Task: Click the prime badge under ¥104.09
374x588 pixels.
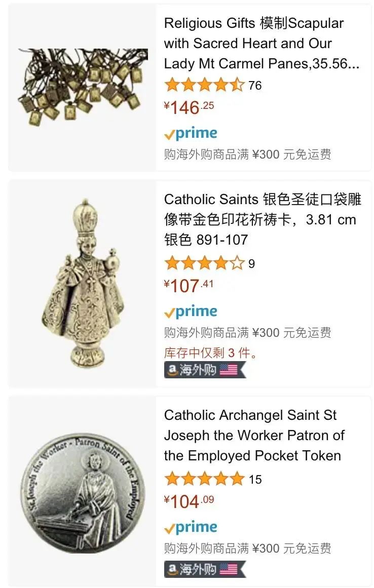Action: [x=191, y=527]
